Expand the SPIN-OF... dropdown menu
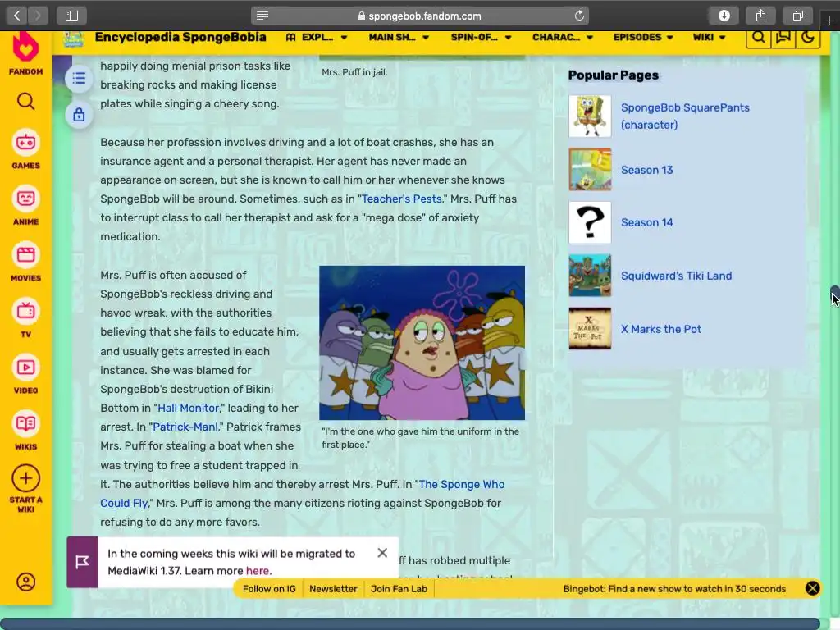The width and height of the screenshot is (840, 630). tap(481, 37)
